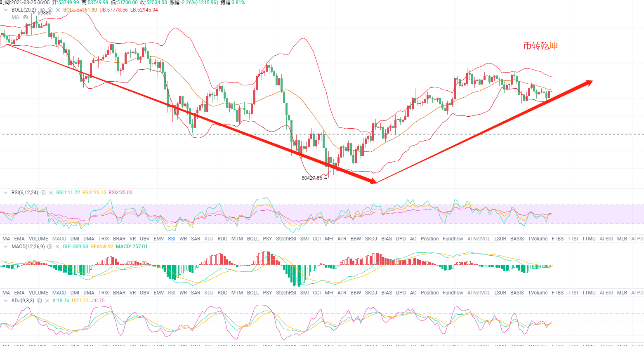Open settings gear for MACD(12,26,9)

click(50, 247)
